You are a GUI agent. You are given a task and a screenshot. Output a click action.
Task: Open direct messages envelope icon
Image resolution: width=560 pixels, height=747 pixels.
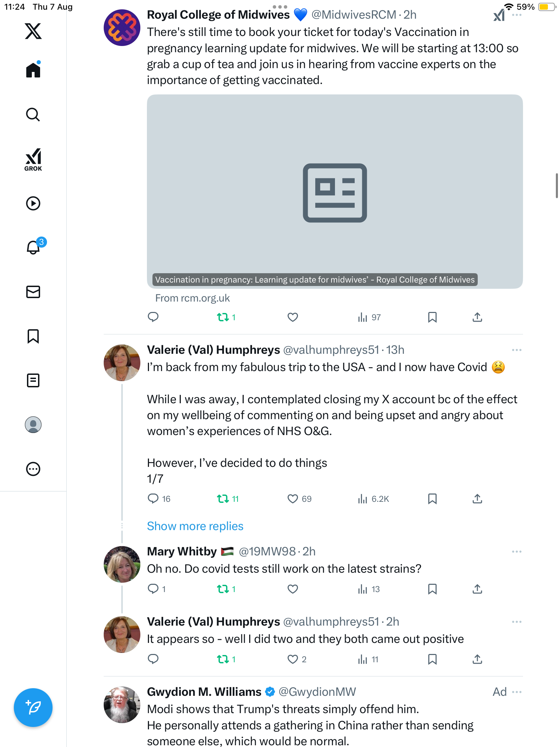pyautogui.click(x=33, y=292)
